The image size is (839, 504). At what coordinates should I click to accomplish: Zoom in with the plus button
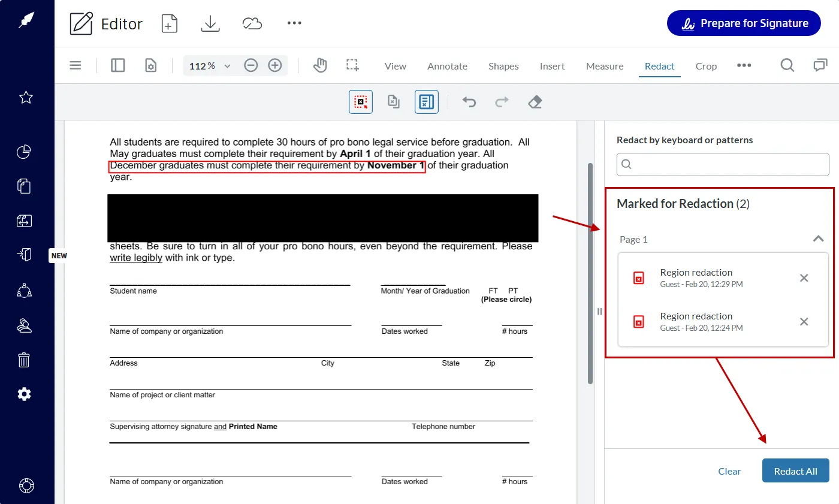275,65
